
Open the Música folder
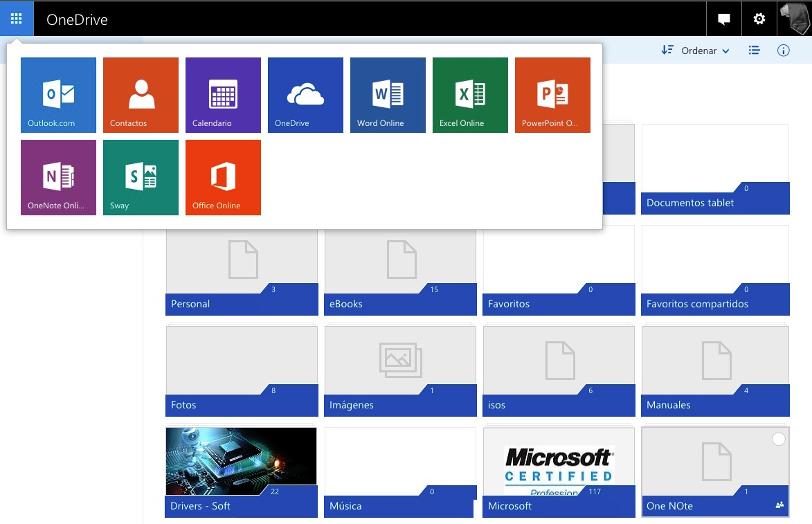pyautogui.click(x=400, y=472)
